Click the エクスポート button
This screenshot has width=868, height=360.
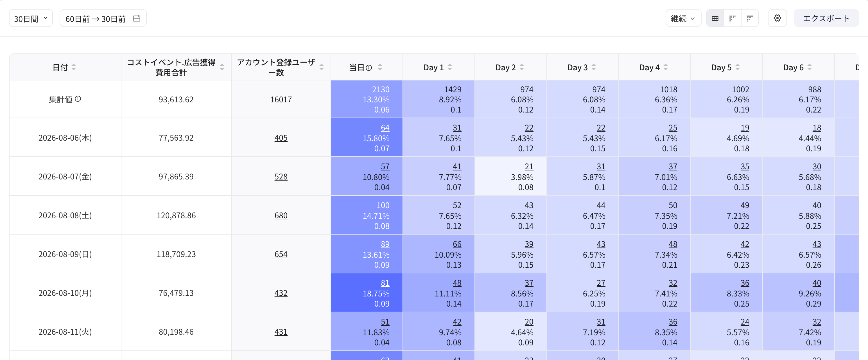(826, 19)
